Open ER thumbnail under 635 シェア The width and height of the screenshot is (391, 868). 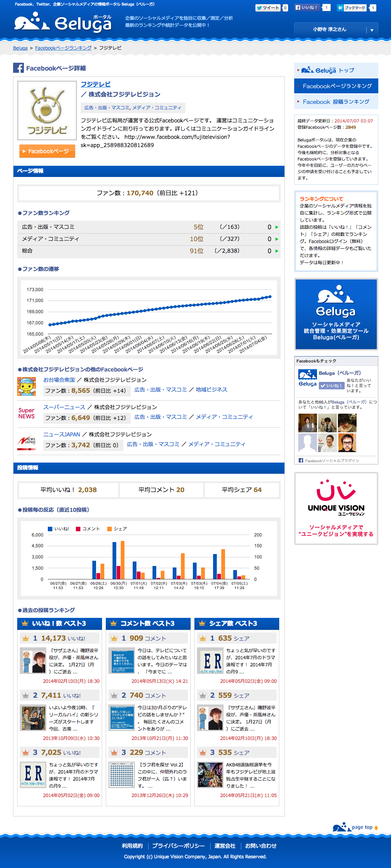click(x=210, y=661)
